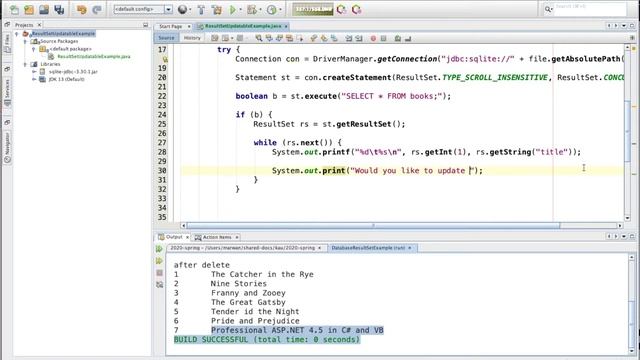
Task: Switch to History view
Action: (192, 38)
